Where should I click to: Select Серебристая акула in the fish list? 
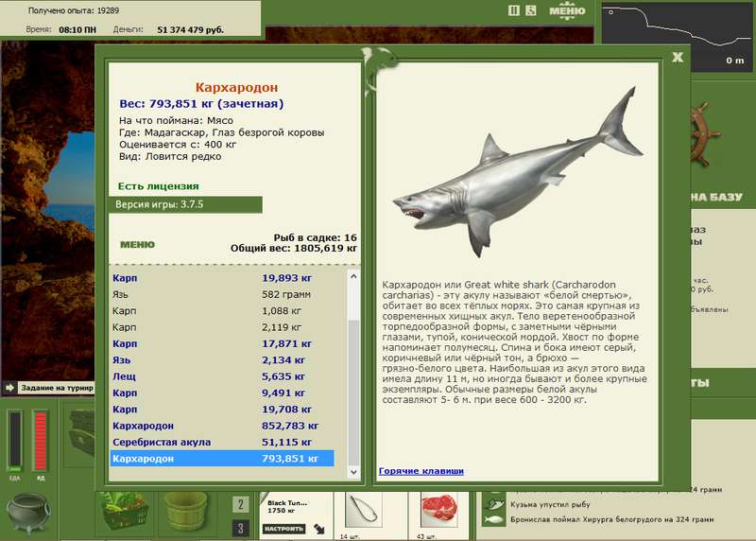[x=222, y=442]
